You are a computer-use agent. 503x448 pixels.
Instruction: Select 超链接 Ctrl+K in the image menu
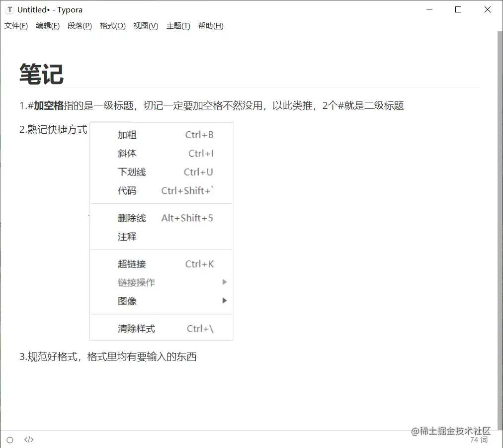pyautogui.click(x=162, y=264)
